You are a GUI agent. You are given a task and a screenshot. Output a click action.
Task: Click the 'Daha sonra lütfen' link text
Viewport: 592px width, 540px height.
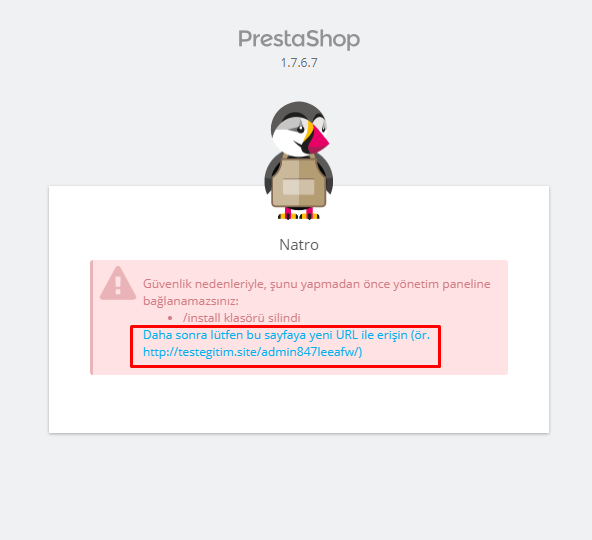pyautogui.click(x=175, y=335)
